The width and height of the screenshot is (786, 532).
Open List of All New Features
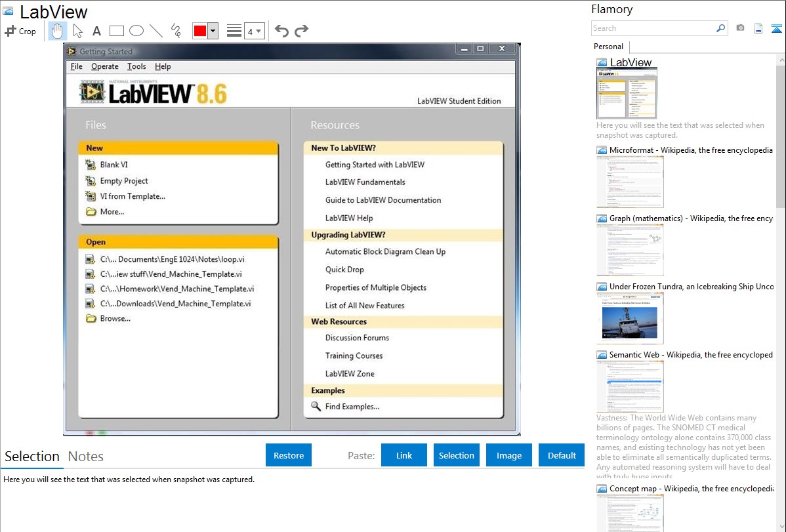coord(365,306)
